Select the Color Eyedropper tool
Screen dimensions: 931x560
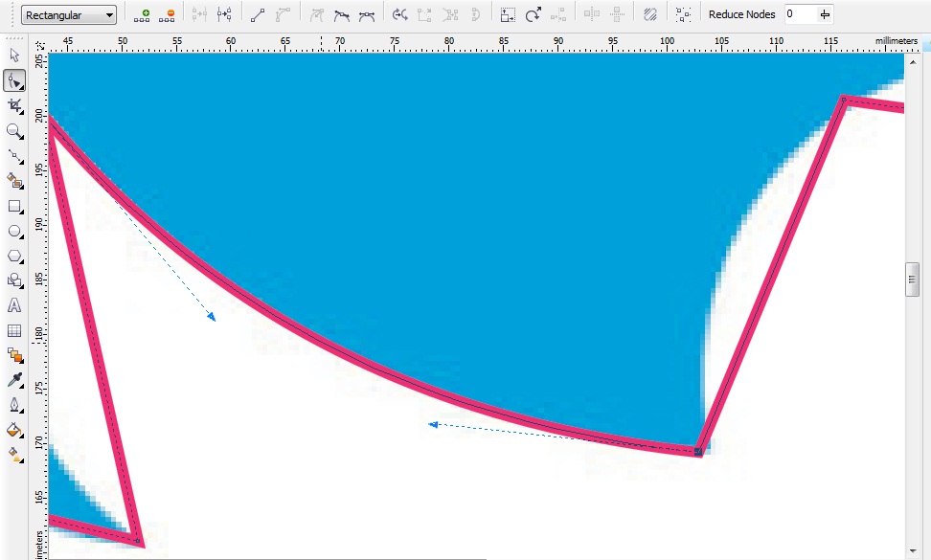13,380
